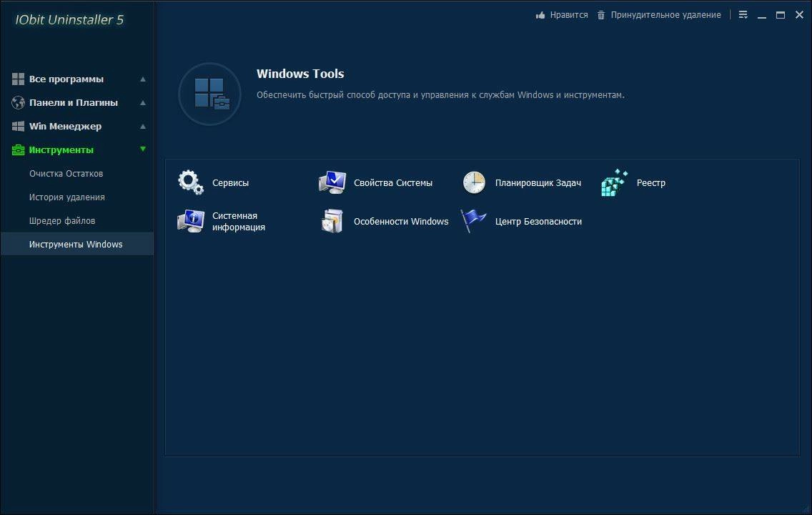Click the IObit Uninstaller 5 title
The width and height of the screenshot is (812, 515).
(69, 20)
